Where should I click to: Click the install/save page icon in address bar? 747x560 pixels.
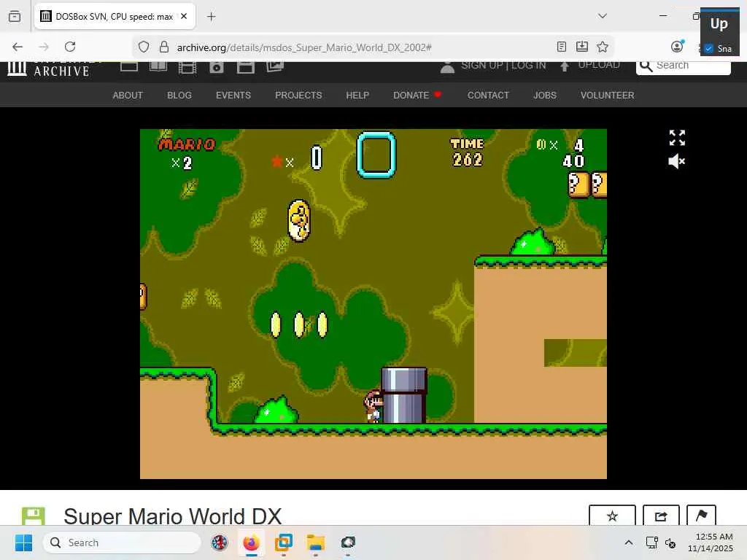581,47
